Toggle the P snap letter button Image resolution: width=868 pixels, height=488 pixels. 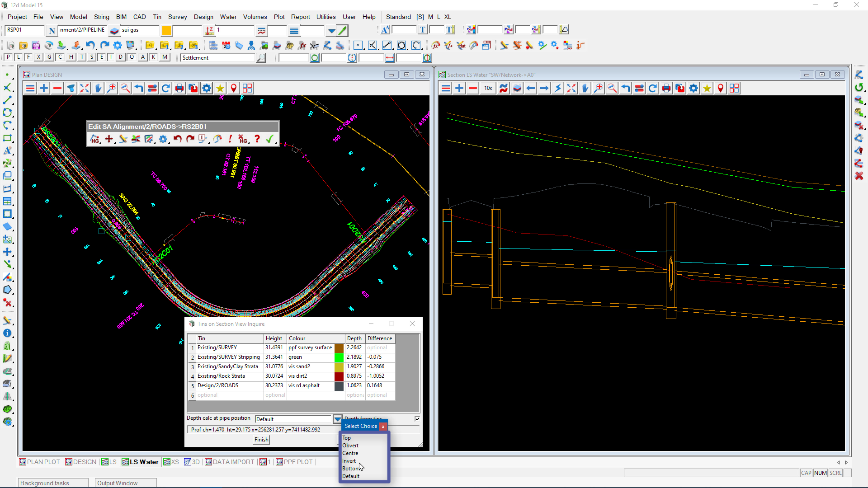[x=8, y=57]
